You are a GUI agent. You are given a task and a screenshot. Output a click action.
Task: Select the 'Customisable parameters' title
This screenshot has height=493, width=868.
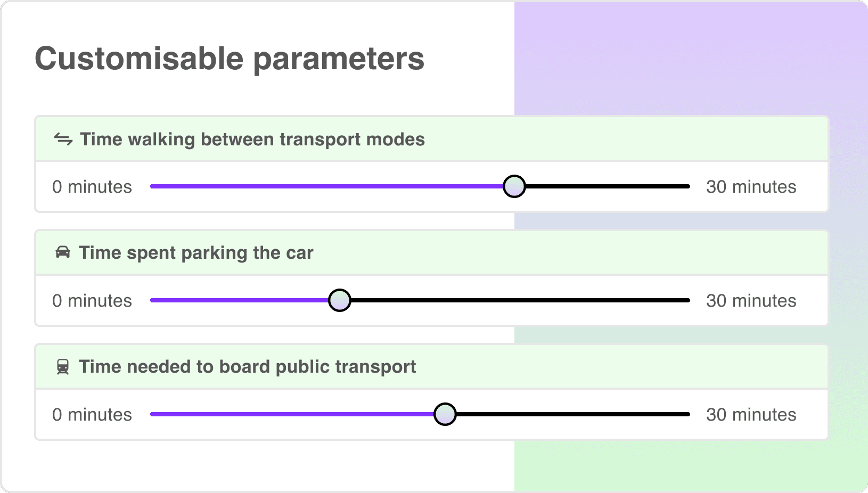229,59
